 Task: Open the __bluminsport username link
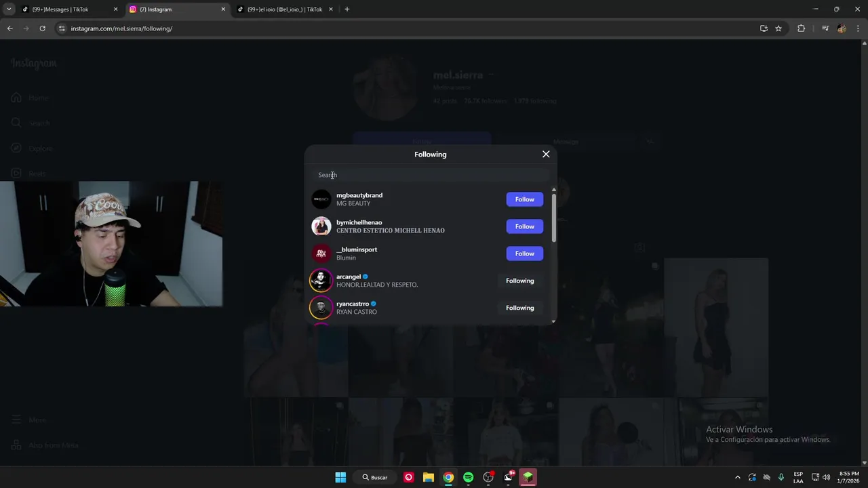click(x=357, y=249)
